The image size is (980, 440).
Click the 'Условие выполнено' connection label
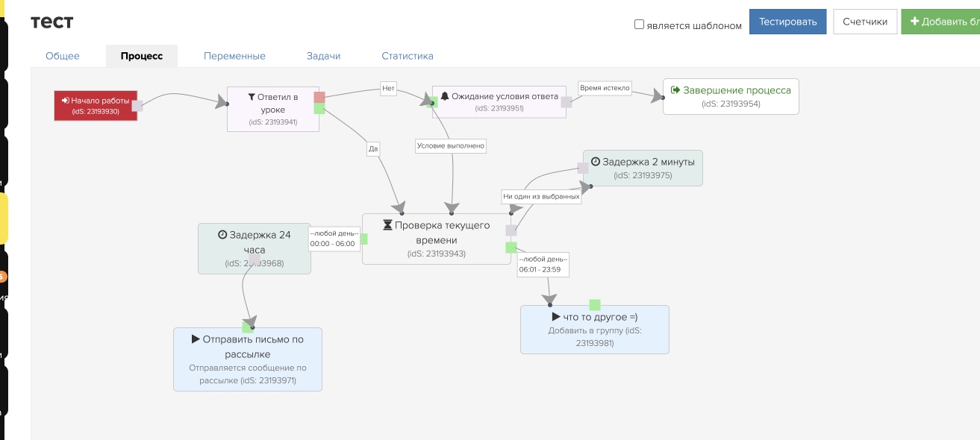tap(451, 146)
